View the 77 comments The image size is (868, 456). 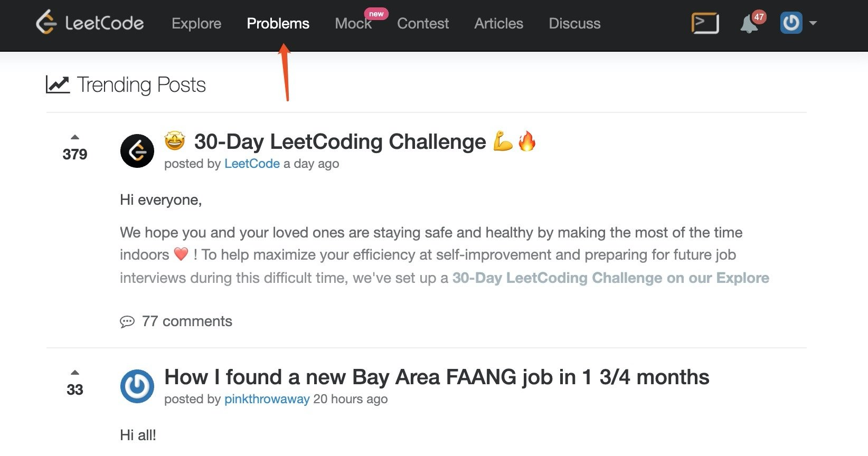click(x=187, y=321)
